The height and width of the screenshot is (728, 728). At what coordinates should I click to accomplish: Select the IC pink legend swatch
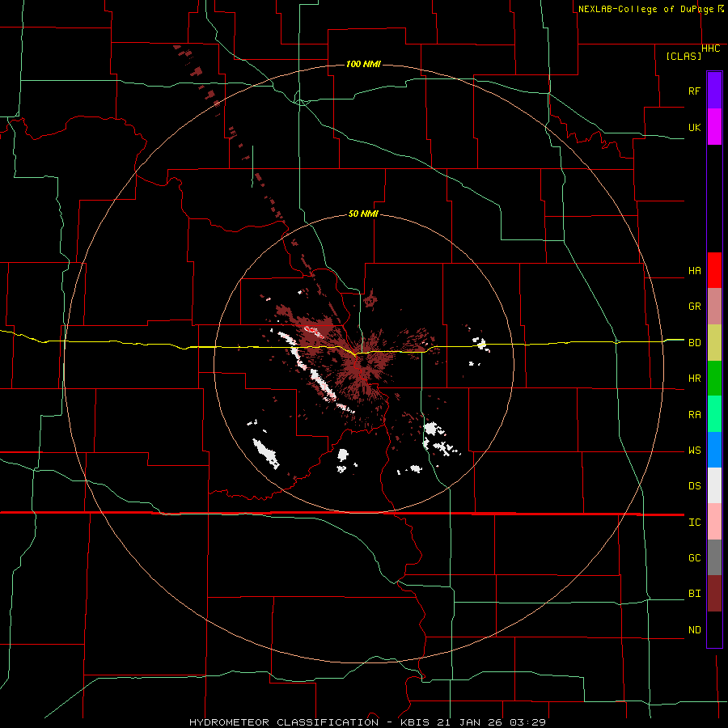tap(714, 522)
